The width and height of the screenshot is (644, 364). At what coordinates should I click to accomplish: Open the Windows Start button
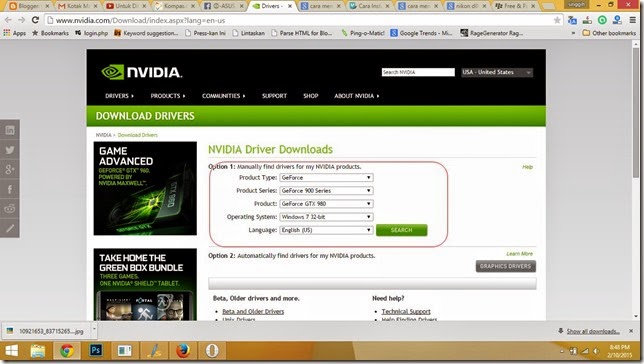(x=12, y=350)
